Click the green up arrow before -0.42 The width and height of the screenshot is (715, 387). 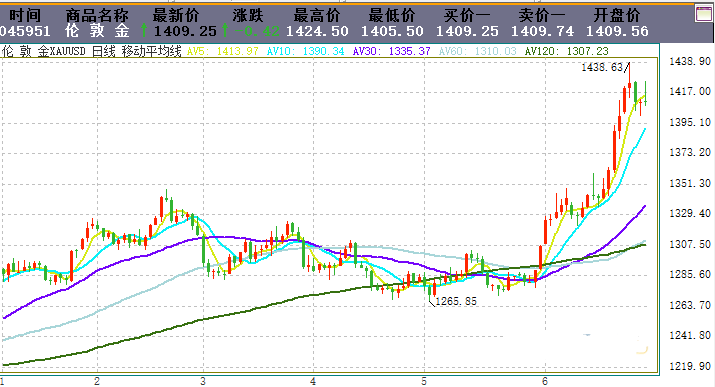pos(225,31)
